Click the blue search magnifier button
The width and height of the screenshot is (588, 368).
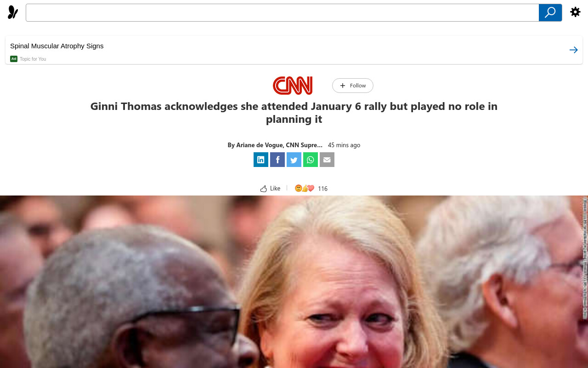coord(550,12)
